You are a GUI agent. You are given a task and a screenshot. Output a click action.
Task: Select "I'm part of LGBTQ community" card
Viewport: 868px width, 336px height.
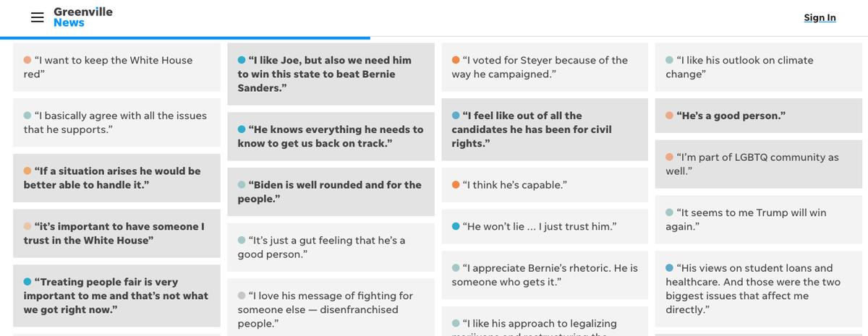pyautogui.click(x=759, y=164)
